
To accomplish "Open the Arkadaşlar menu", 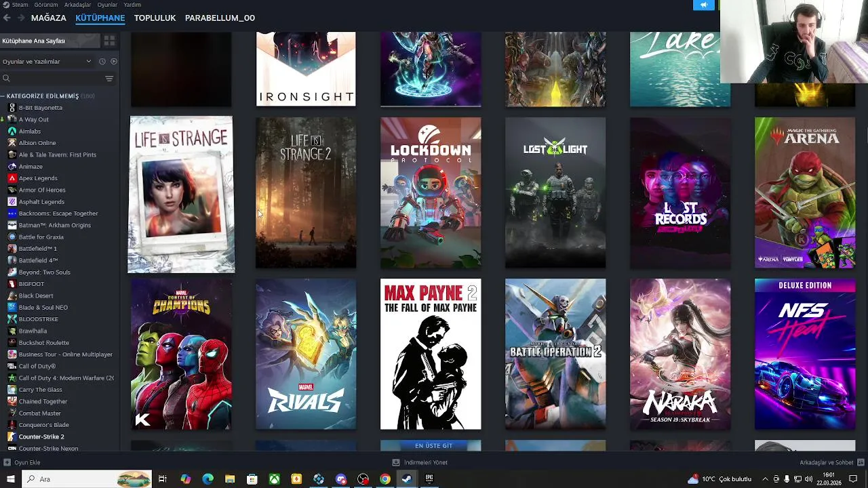I will [77, 5].
